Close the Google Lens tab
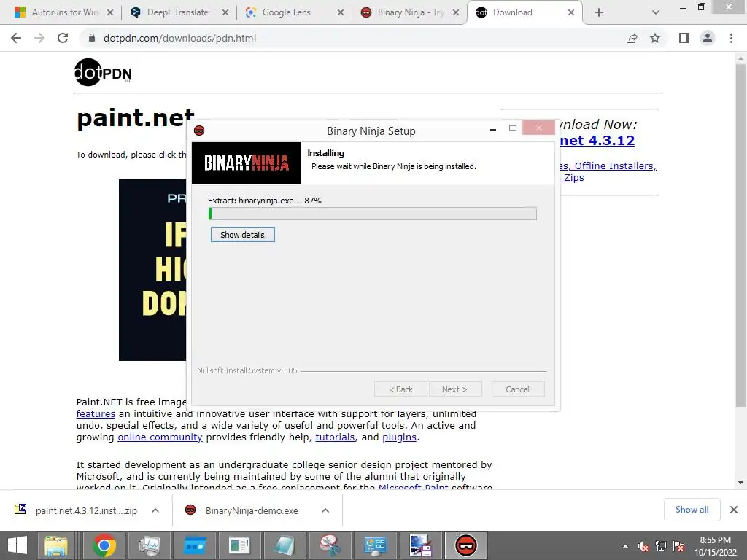The image size is (747, 560). click(x=340, y=13)
